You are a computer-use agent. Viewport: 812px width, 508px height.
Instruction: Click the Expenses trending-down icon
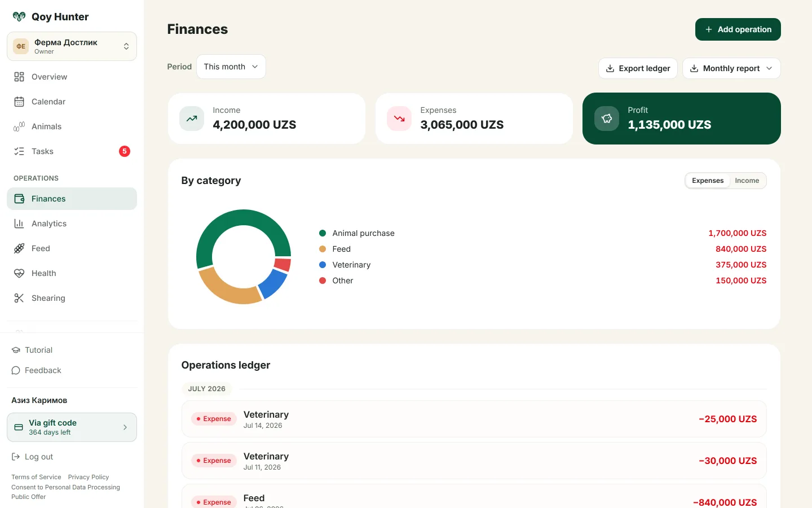399,119
